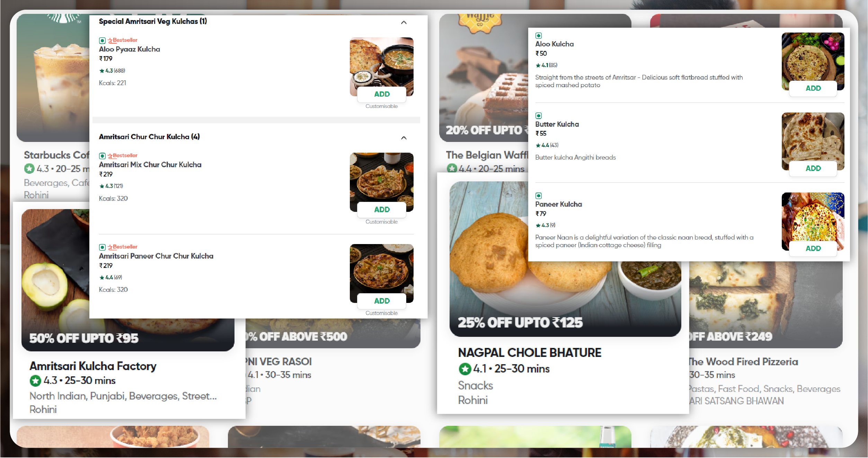The image size is (868, 458).
Task: Select the Paneer Kulcha ADD button
Action: coord(813,248)
